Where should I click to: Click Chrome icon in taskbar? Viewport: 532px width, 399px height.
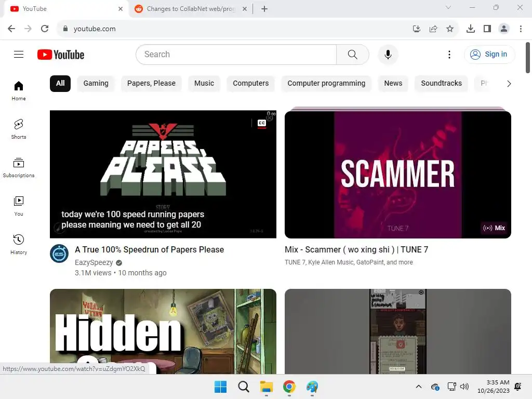point(289,387)
